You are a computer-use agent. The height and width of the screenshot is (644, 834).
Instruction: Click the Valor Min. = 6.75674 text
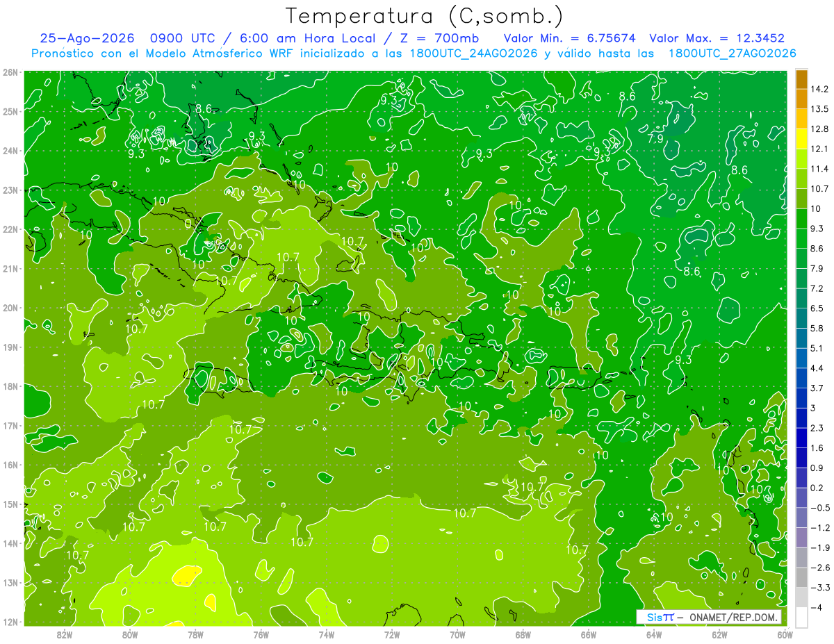tap(569, 38)
